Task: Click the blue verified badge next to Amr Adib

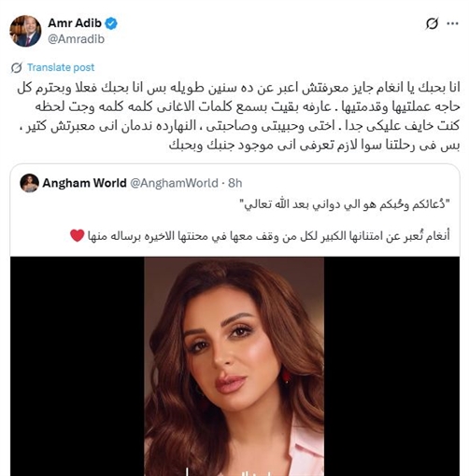Action: point(111,23)
